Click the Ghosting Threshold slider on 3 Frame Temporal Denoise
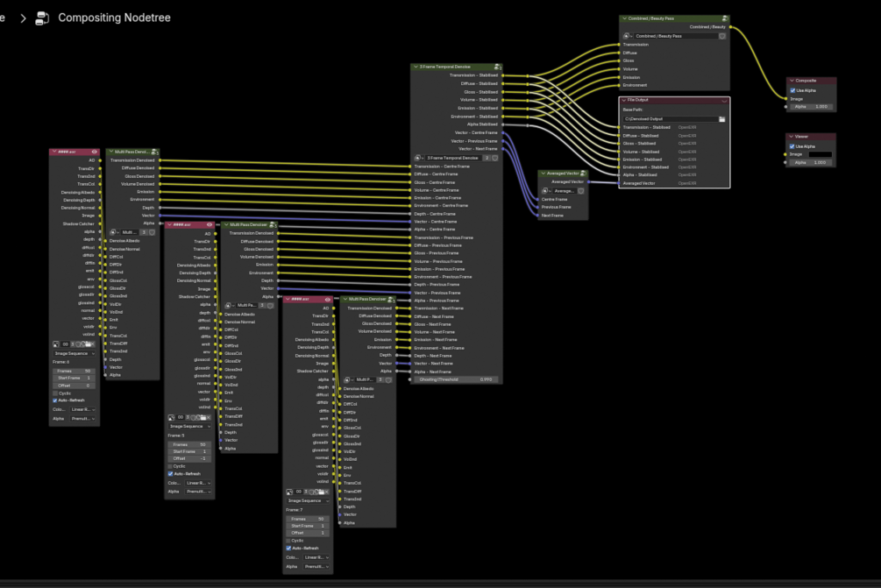The height and width of the screenshot is (588, 881). 456,379
